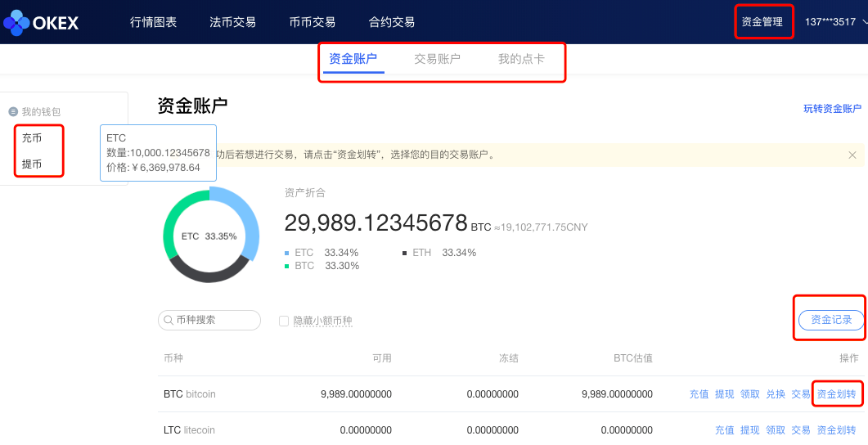The image size is (868, 445).
Task: Switch to the 交易账户 tab
Action: [x=437, y=59]
